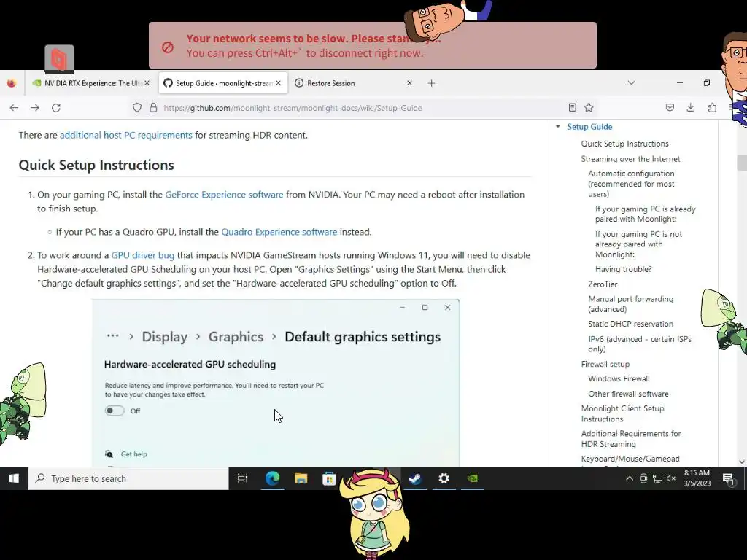Open the GeForce Experience software link
This screenshot has width=747, height=560.
224,195
